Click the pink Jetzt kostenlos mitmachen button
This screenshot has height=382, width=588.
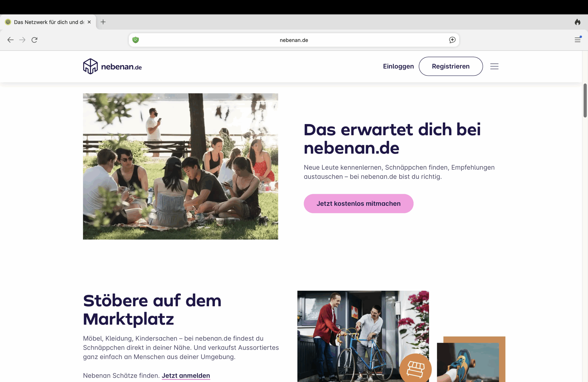pos(359,204)
